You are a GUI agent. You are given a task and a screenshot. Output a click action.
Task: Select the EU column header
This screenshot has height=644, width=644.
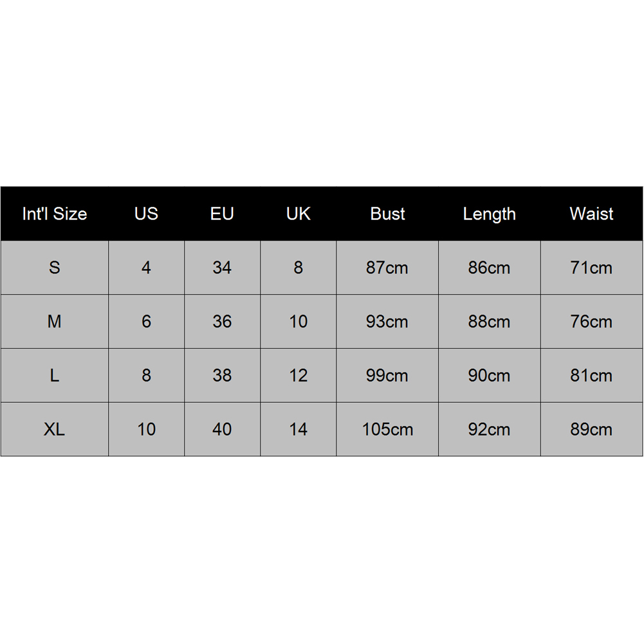point(222,214)
